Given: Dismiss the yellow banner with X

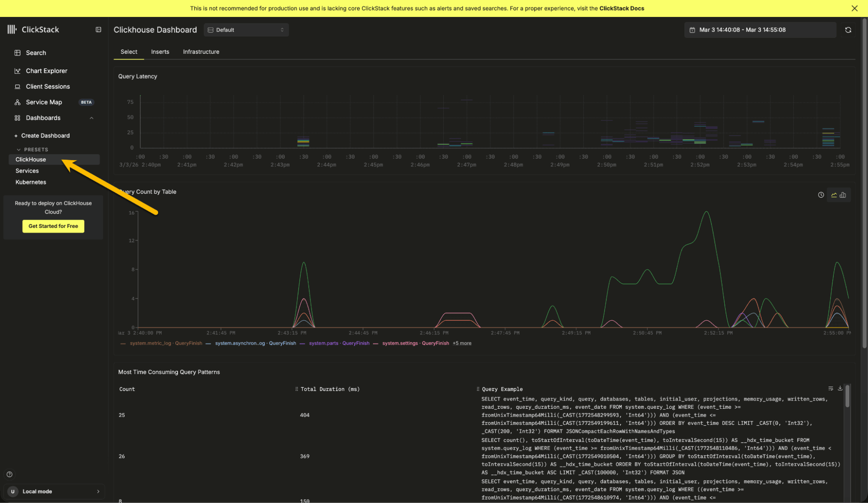Looking at the screenshot, I should click(854, 8).
